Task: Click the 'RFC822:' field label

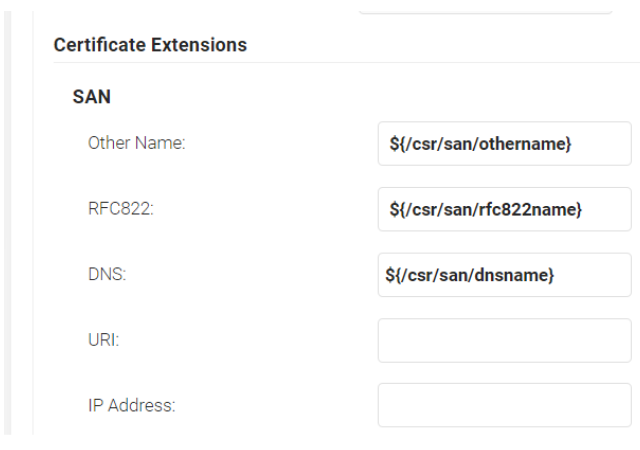Action: coord(121,209)
